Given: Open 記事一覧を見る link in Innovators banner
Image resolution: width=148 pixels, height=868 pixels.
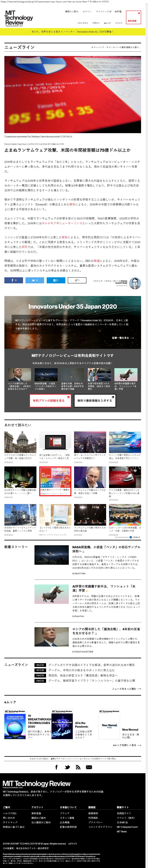Looking at the screenshot, I should point(123,338).
